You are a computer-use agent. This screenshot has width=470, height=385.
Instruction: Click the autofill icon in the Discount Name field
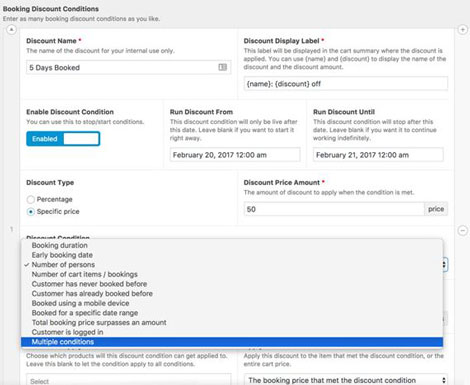(222, 67)
